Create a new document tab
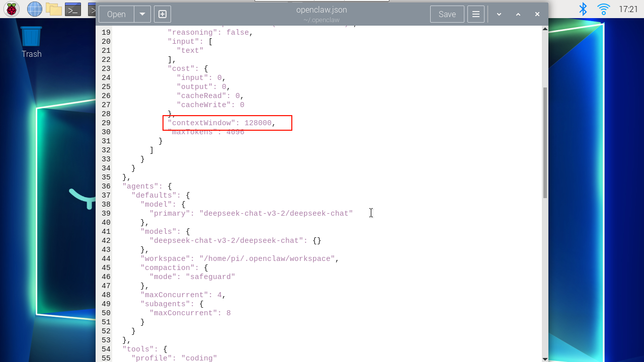The height and width of the screenshot is (362, 644). pos(163,14)
